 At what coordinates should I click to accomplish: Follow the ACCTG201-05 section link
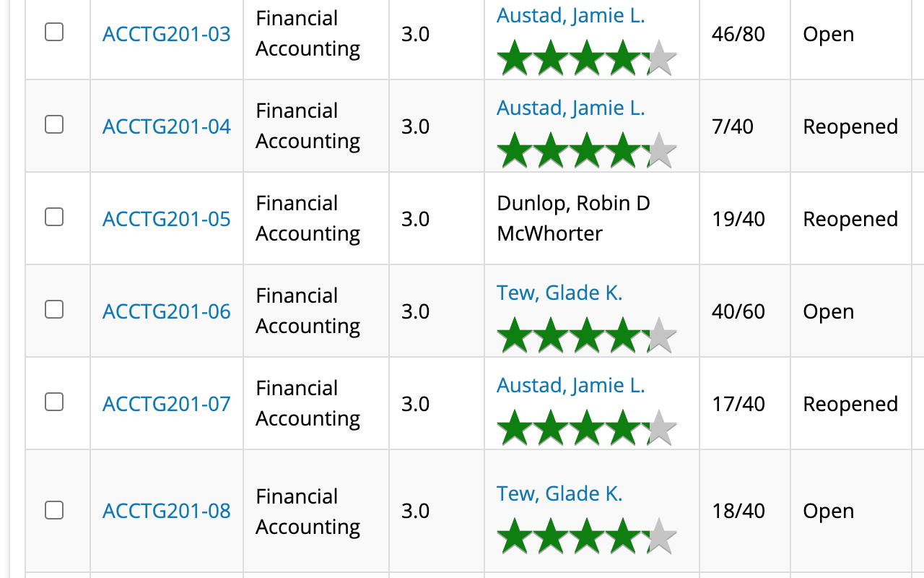(167, 219)
